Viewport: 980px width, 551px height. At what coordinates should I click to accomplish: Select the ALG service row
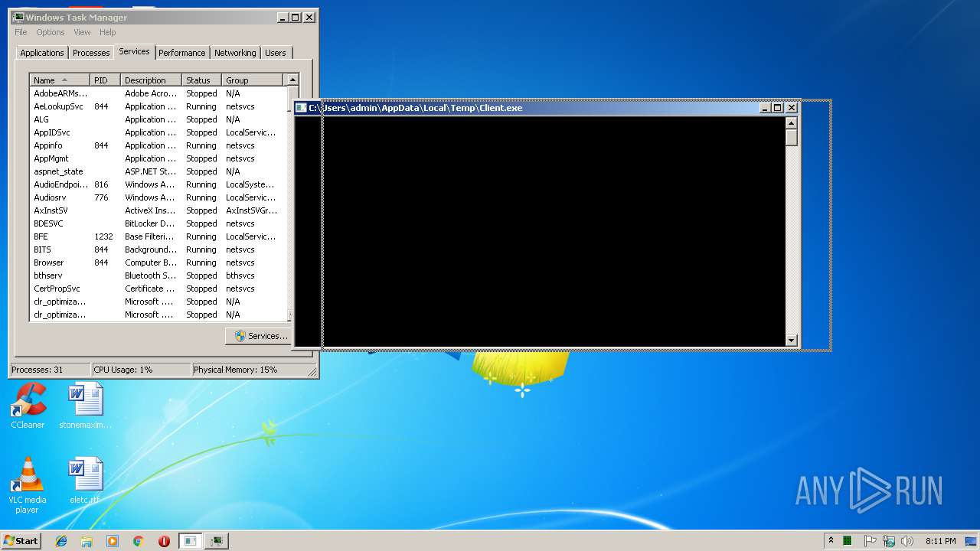[x=158, y=119]
